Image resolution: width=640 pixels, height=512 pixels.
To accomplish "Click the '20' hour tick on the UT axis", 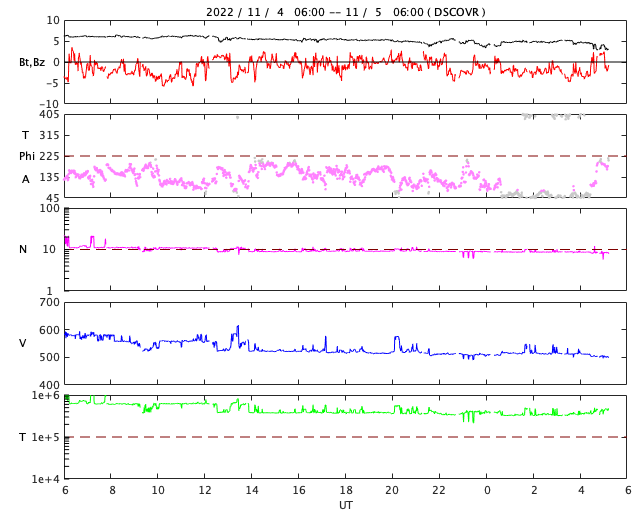I will [x=392, y=490].
